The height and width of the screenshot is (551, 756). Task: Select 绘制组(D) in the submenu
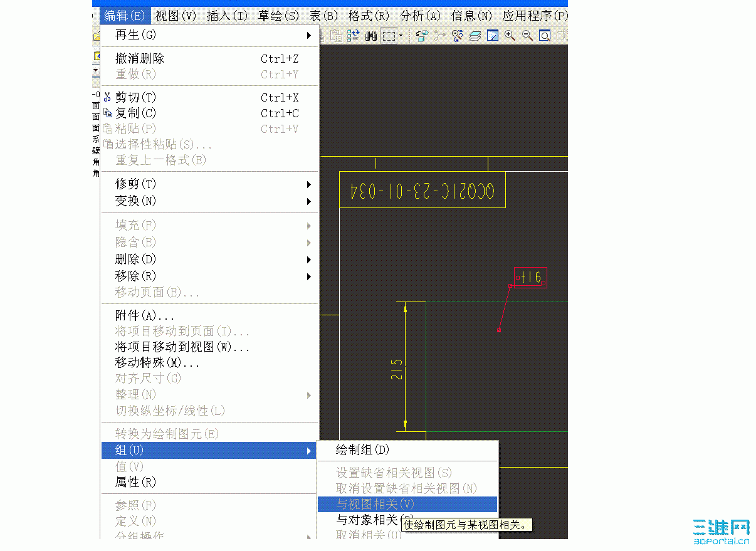[407, 449]
